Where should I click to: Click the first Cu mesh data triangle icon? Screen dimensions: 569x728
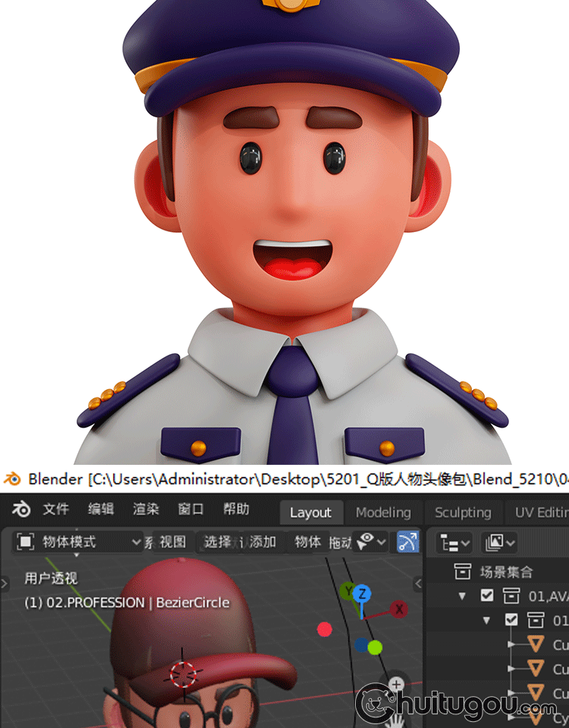point(536,645)
